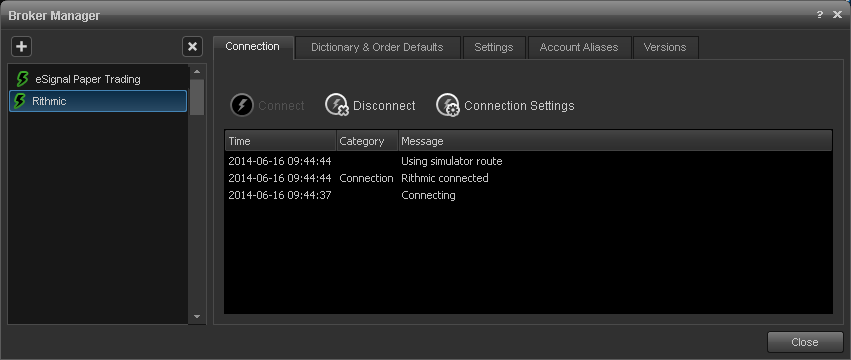The height and width of the screenshot is (360, 851).
Task: Sort log by Category column header
Action: [367, 141]
